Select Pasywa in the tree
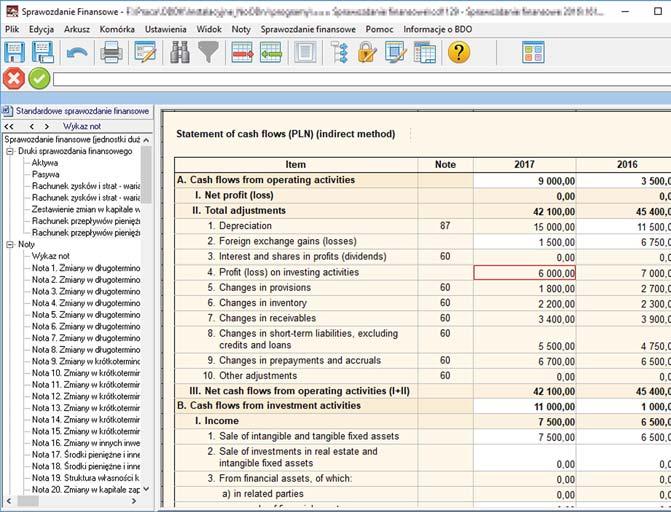This screenshot has width=671, height=512. [x=45, y=174]
